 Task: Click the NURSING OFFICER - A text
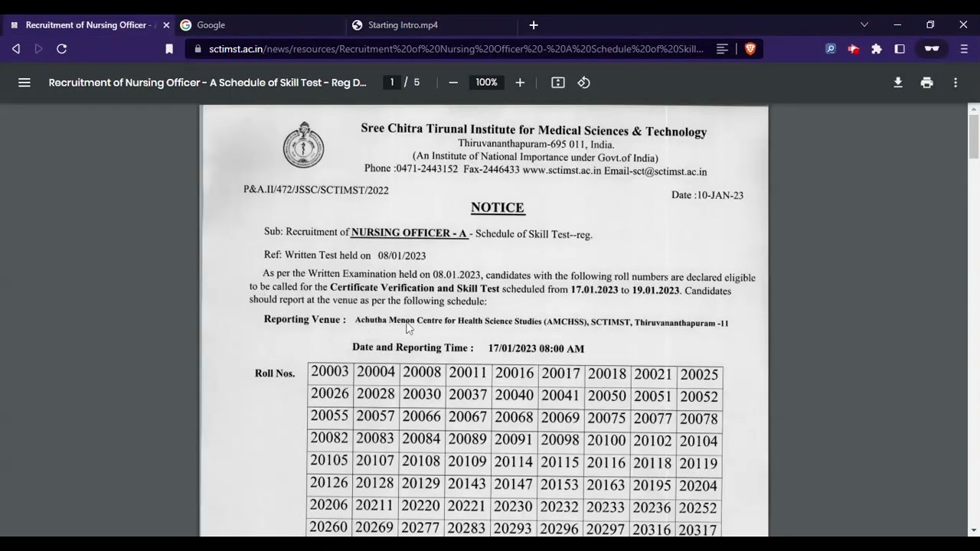pyautogui.click(x=409, y=233)
